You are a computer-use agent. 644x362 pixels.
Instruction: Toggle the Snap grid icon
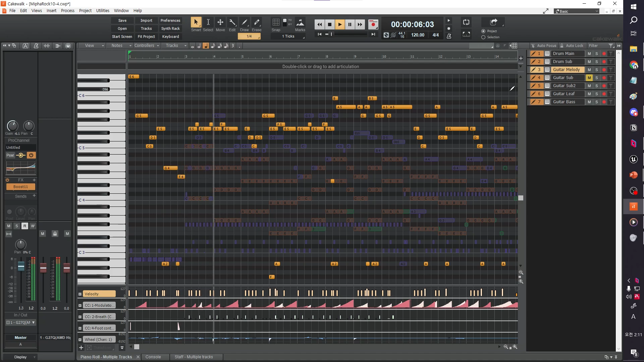[x=276, y=22]
